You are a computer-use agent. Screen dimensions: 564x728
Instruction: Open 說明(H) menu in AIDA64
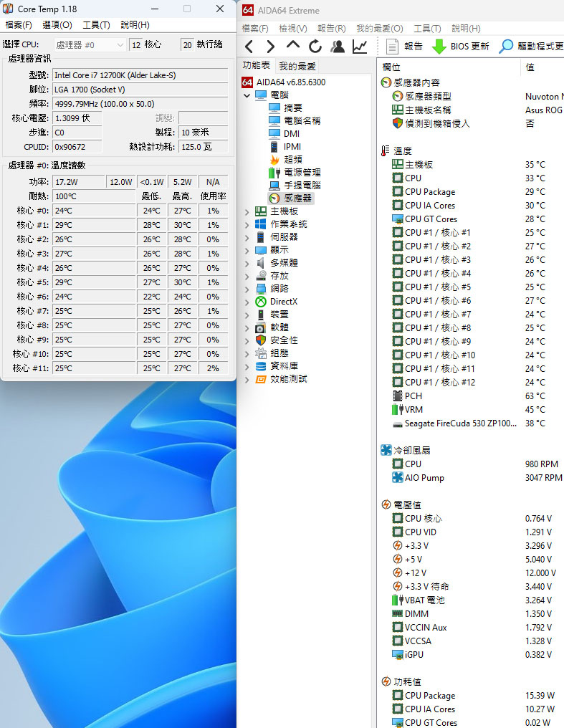pyautogui.click(x=466, y=29)
